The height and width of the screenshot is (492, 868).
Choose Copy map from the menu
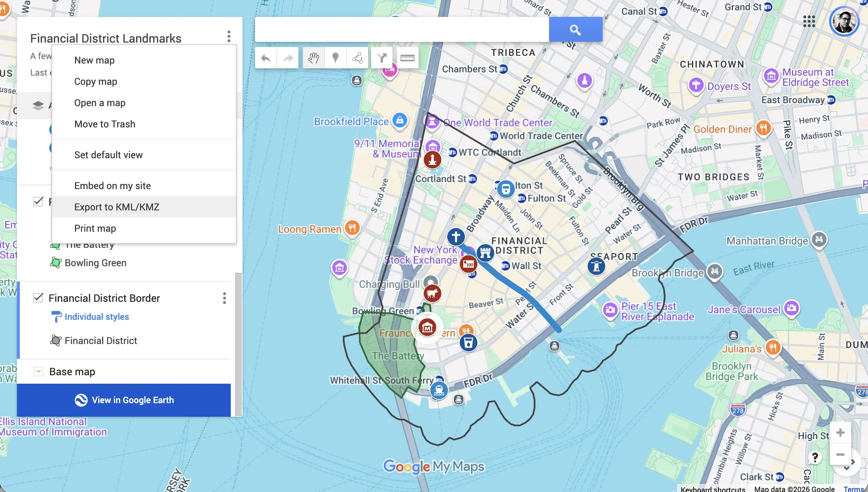click(144, 82)
